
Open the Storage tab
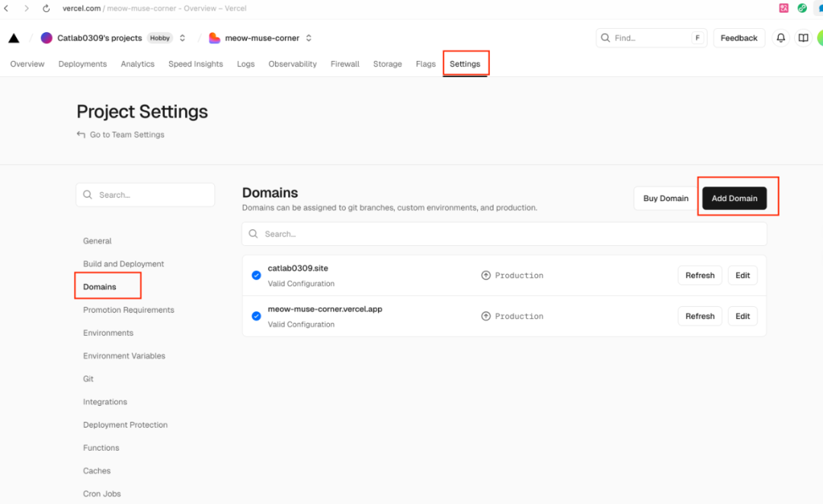387,64
